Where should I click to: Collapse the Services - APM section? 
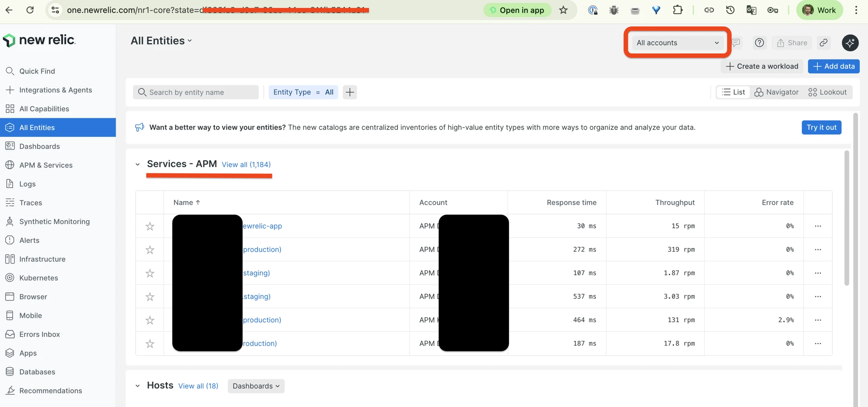tap(137, 164)
